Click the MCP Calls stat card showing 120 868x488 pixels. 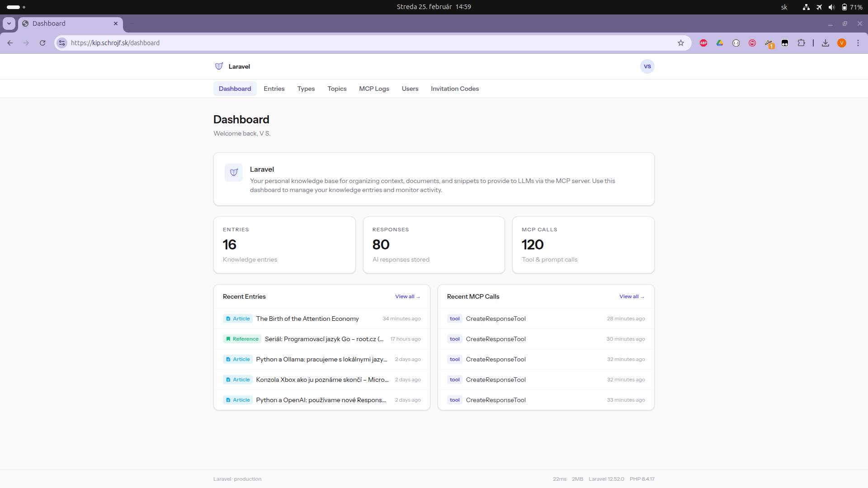pyautogui.click(x=583, y=245)
